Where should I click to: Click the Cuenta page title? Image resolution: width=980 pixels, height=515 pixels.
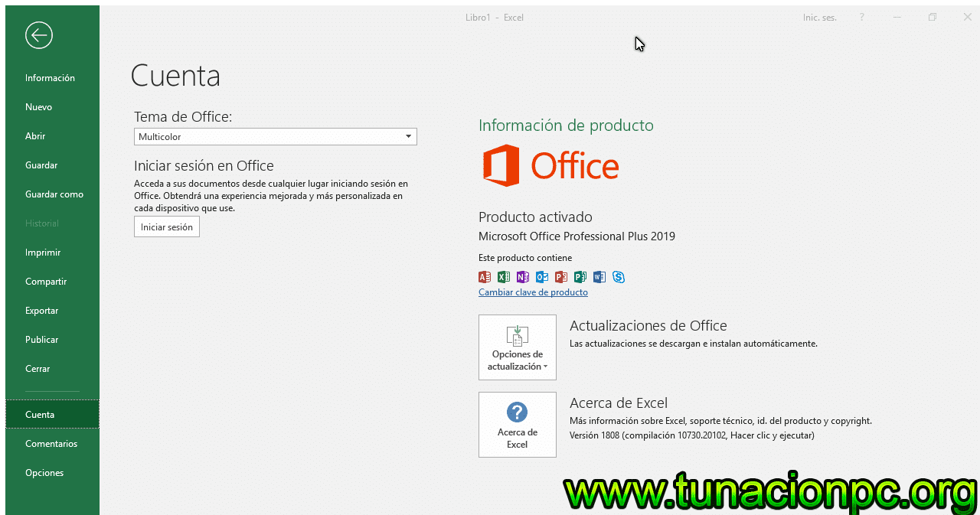tap(175, 76)
